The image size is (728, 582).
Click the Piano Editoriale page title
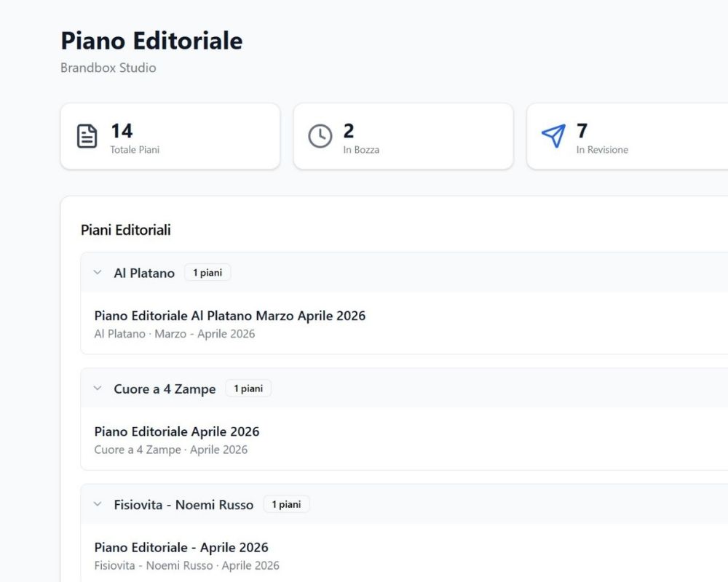tap(151, 41)
